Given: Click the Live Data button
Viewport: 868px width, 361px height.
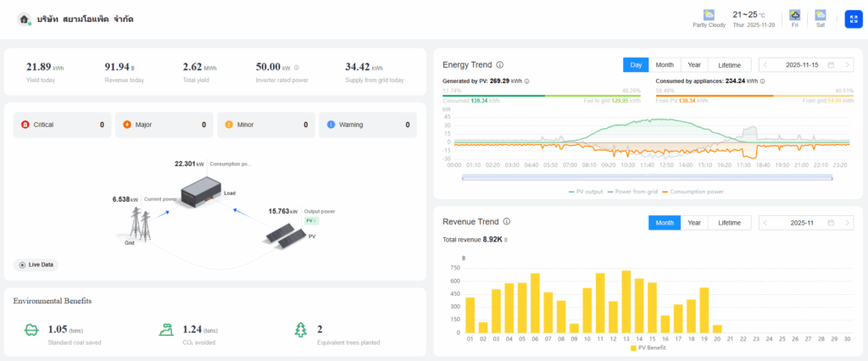Looking at the screenshot, I should (x=36, y=265).
